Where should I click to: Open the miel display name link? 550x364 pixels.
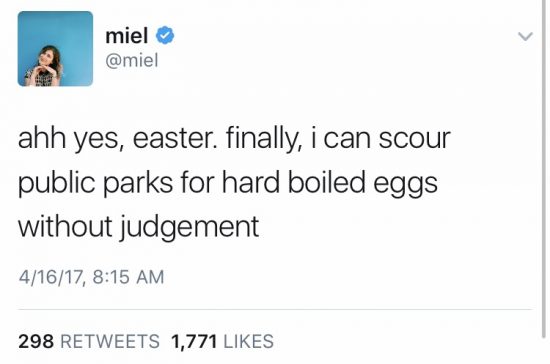click(x=127, y=35)
